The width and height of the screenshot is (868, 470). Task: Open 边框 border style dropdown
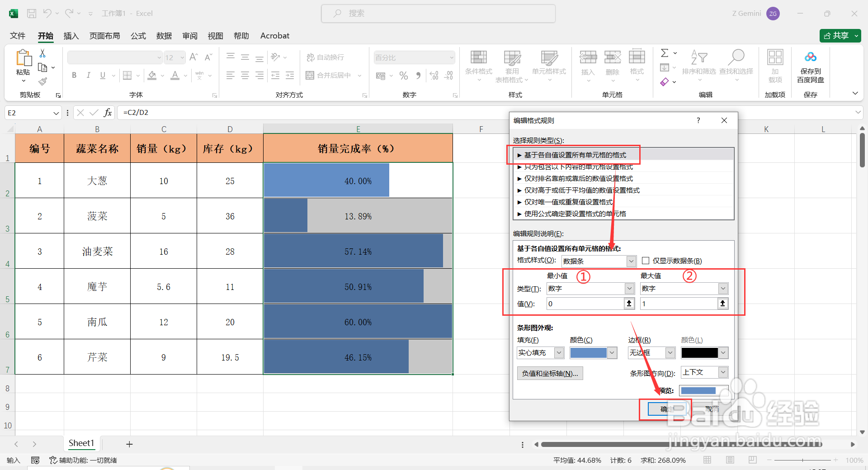(x=651, y=353)
